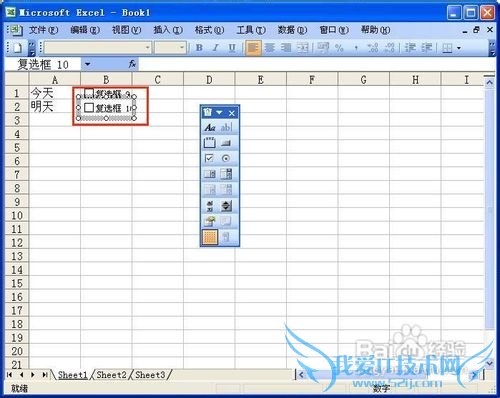Switch to Sheet2 tab
Image resolution: width=500 pixels, height=398 pixels.
point(111,375)
